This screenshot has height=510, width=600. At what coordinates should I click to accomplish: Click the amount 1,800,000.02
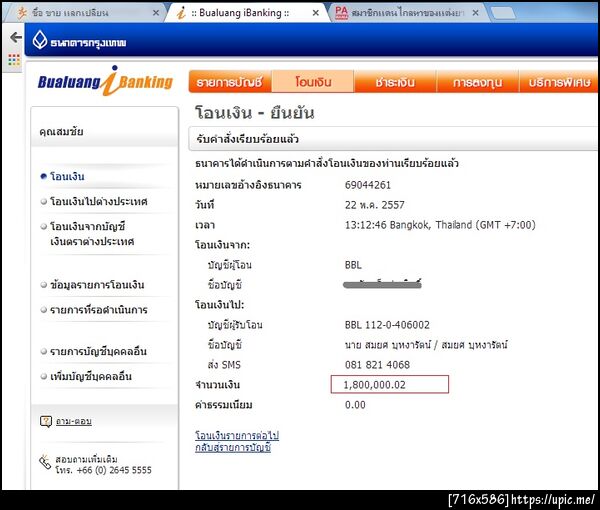pos(374,385)
